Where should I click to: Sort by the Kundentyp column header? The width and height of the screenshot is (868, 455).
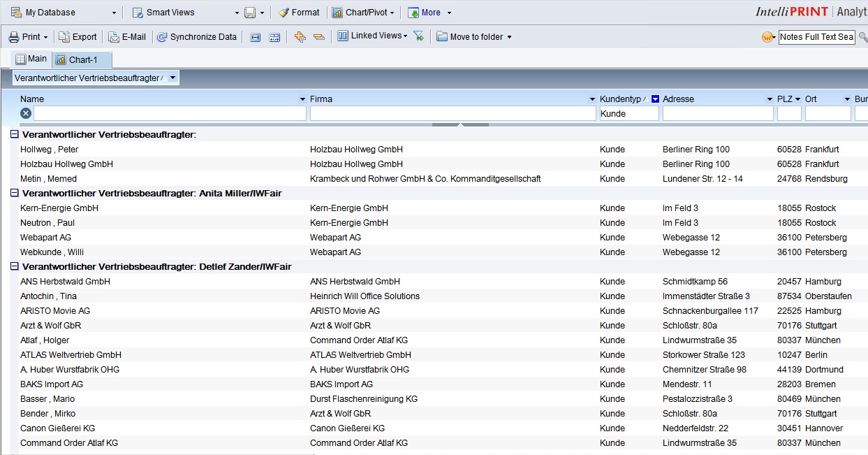click(x=620, y=99)
